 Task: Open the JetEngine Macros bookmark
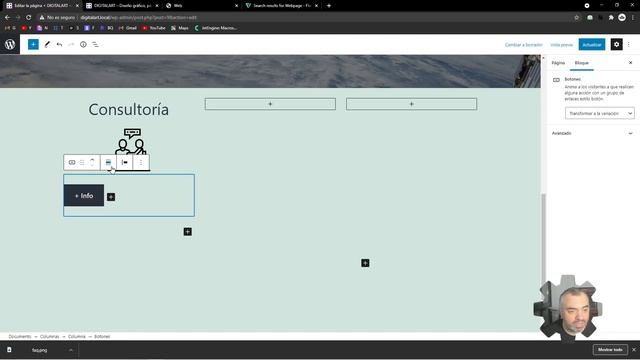(x=216, y=28)
